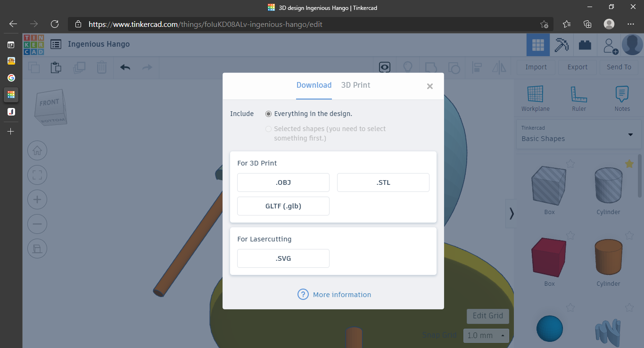Select "Everything in the design" radio option
Image resolution: width=644 pixels, height=348 pixels.
point(269,114)
